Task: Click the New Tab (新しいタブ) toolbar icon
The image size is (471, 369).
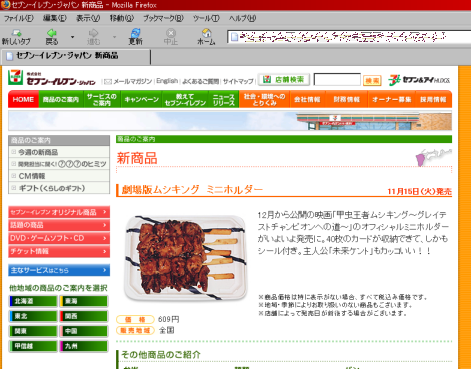Action: pyautogui.click(x=16, y=33)
